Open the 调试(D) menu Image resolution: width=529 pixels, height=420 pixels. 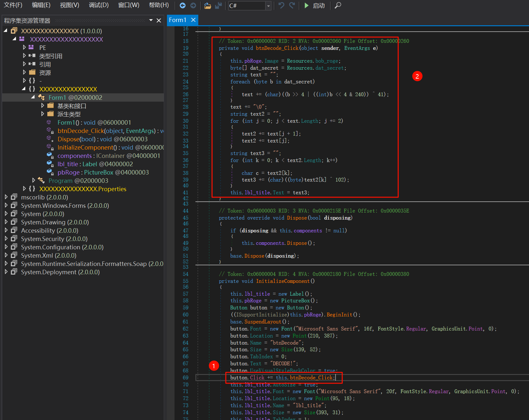99,5
